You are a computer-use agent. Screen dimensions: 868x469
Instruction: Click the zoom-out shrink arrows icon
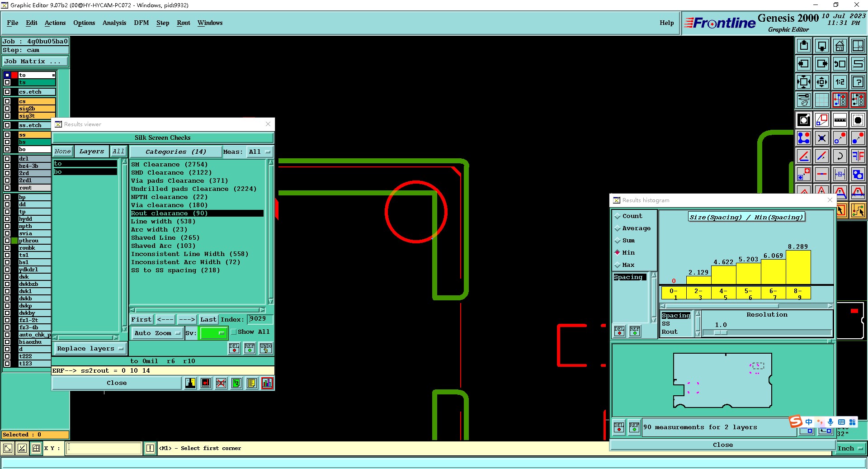tap(822, 82)
